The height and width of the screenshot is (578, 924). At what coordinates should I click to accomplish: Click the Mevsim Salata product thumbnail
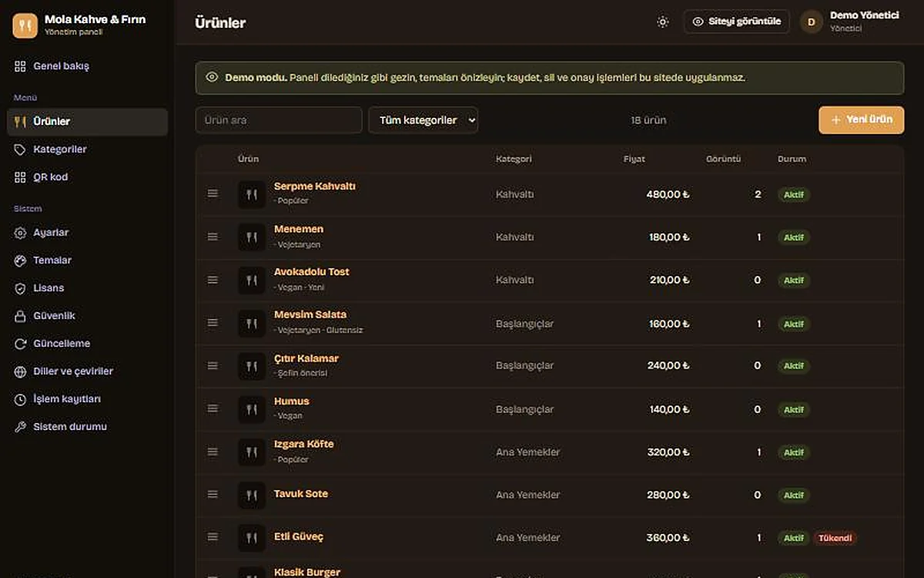click(x=252, y=324)
